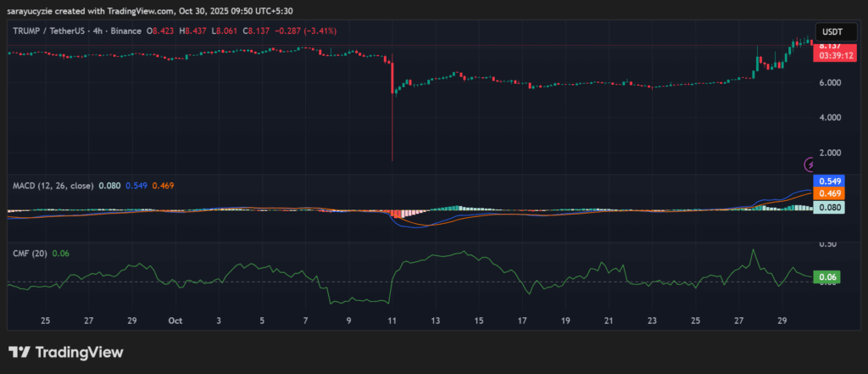Click the green 0.06 CMF axis label
This screenshot has width=868, height=374.
(x=826, y=276)
